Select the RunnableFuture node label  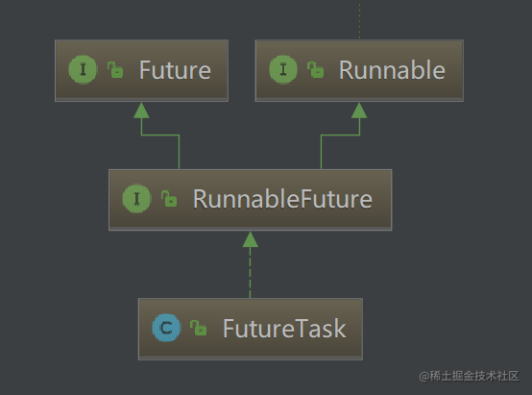(282, 199)
